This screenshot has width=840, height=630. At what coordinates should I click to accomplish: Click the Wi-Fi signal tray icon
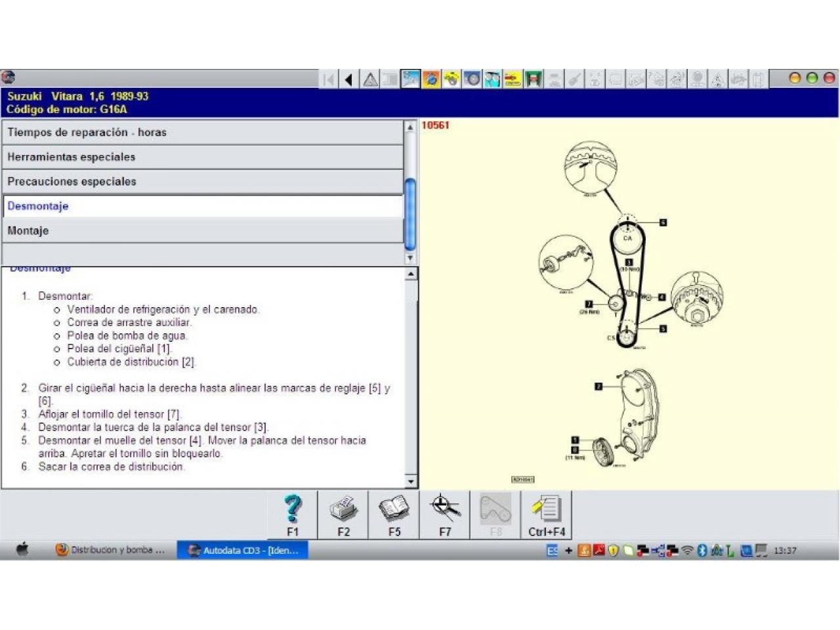687,551
